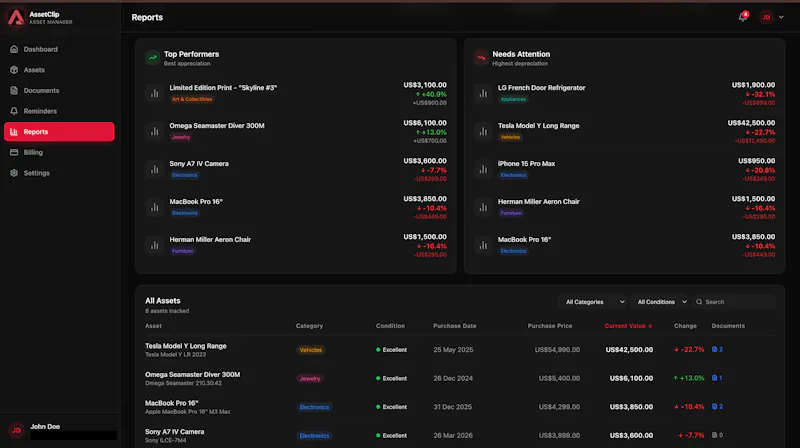Click chart icon beside iPhone 15 Pro Max
Screen dimensions: 800x448
tap(483, 169)
